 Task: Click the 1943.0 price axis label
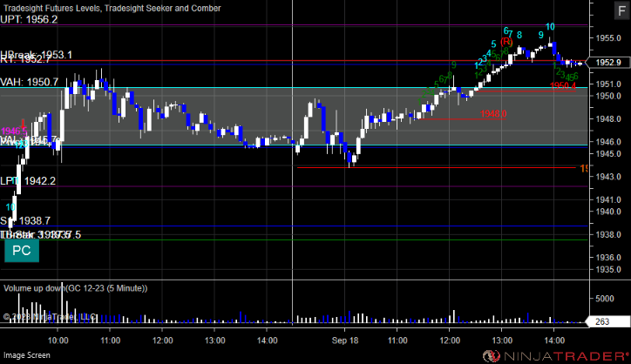point(608,176)
